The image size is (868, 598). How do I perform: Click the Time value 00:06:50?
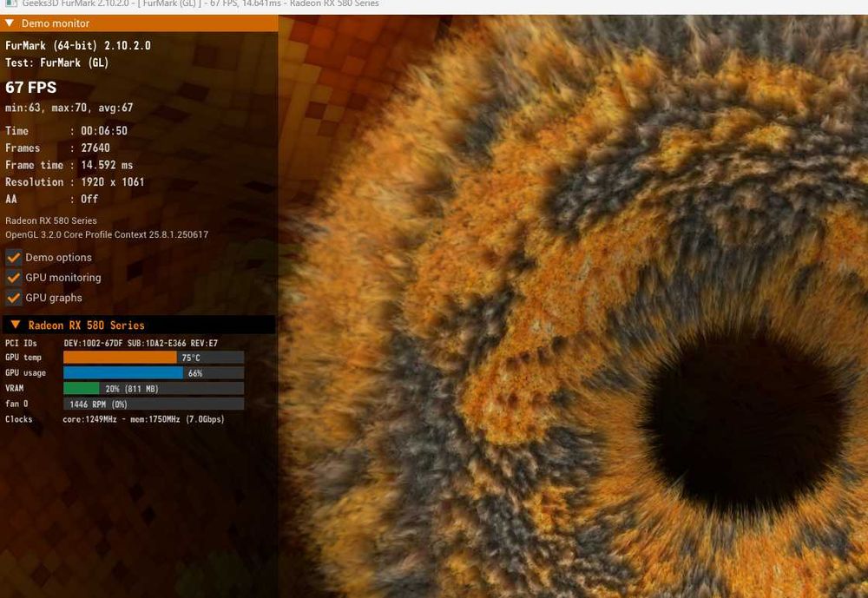tap(104, 131)
